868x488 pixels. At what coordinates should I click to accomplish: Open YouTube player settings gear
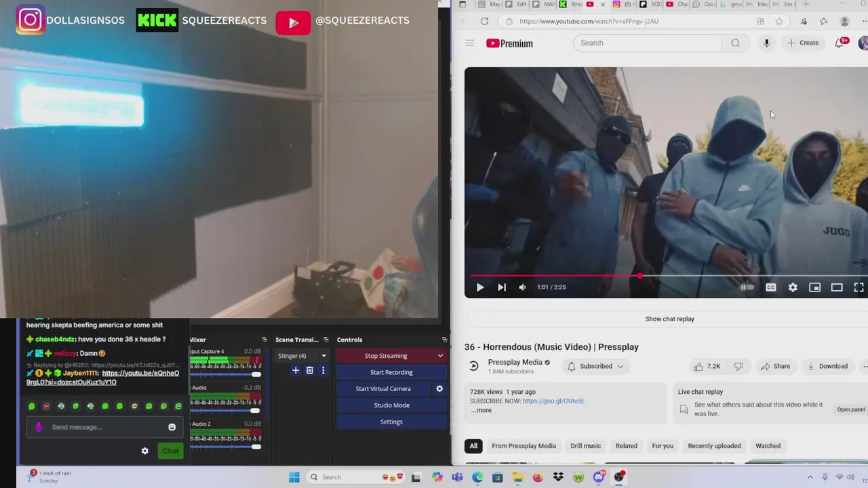pos(793,287)
